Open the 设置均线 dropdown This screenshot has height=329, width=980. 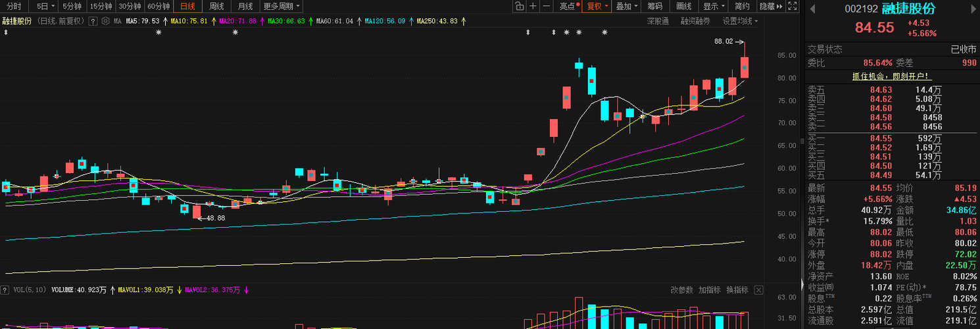click(x=740, y=21)
